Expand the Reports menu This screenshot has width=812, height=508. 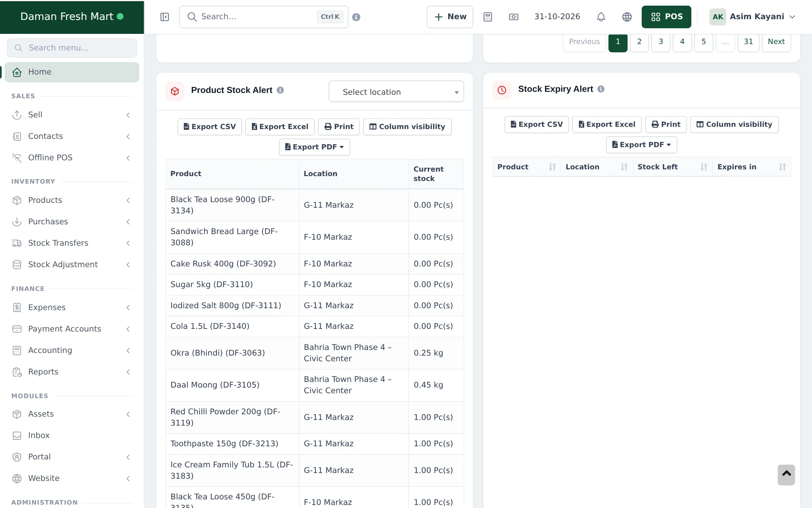(x=72, y=372)
